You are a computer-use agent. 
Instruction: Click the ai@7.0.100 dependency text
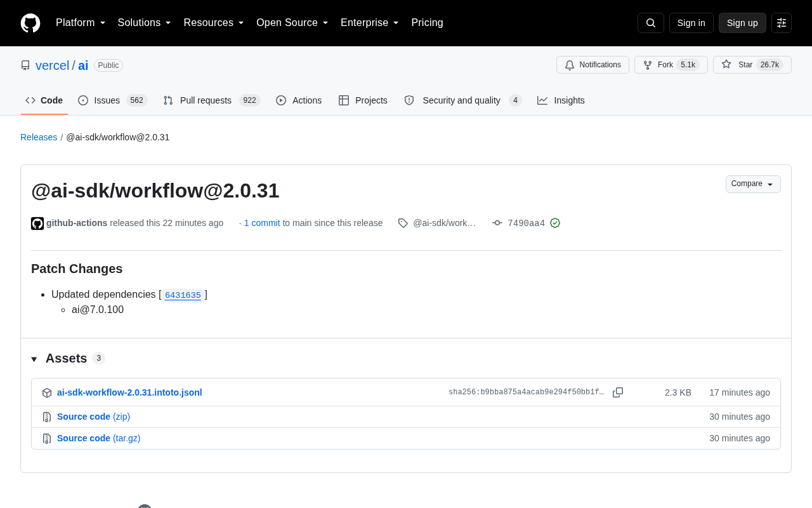(x=98, y=310)
